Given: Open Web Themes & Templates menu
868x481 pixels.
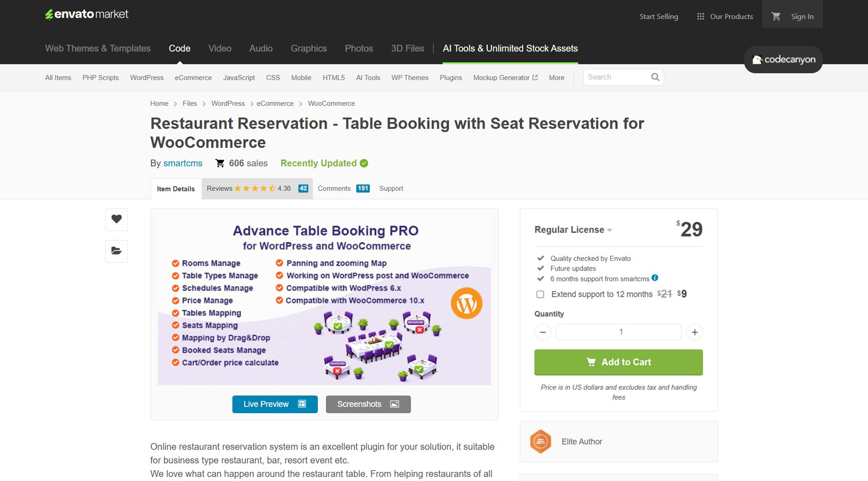Looking at the screenshot, I should click(98, 48).
